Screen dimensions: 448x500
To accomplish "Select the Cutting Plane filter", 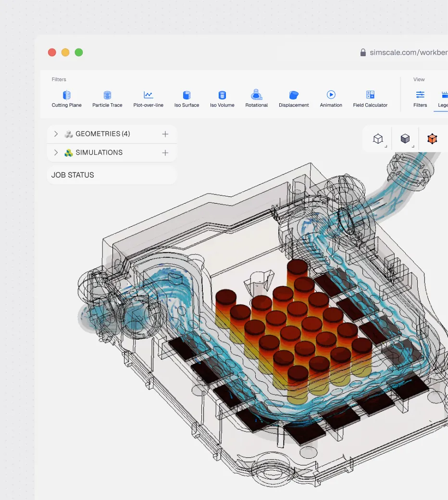I will pos(66,99).
